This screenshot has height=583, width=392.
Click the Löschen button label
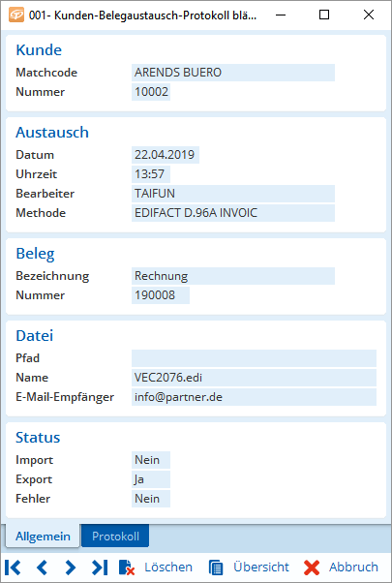tap(168, 567)
